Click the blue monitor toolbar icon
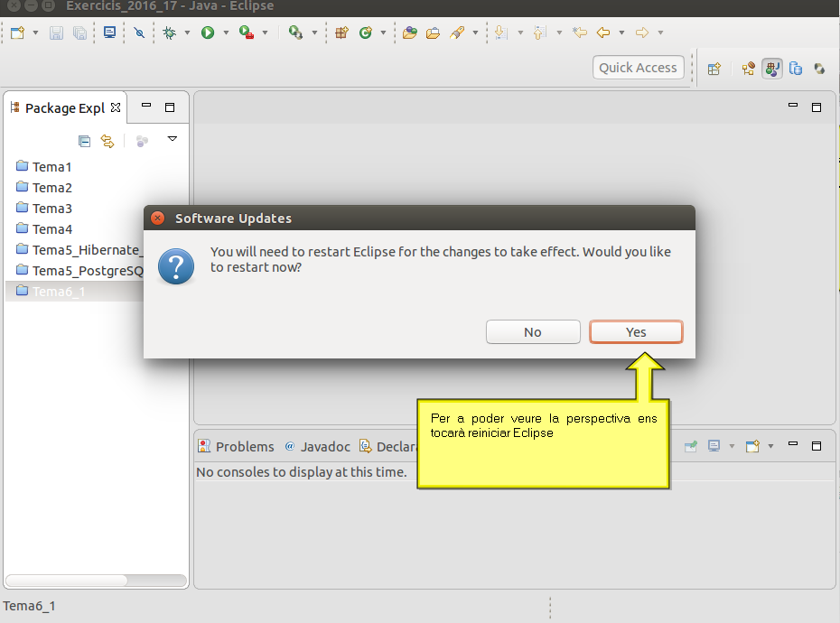 [x=110, y=33]
